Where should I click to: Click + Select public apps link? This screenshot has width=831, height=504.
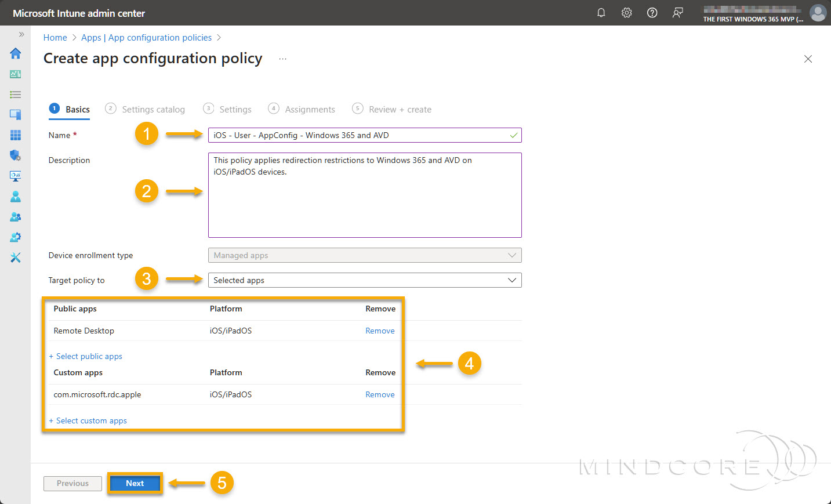(86, 356)
